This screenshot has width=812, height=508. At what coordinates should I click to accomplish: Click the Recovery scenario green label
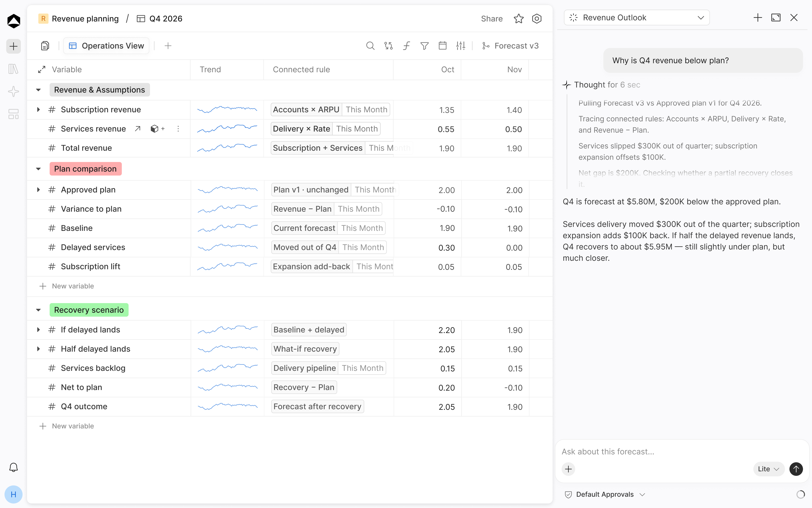89,310
